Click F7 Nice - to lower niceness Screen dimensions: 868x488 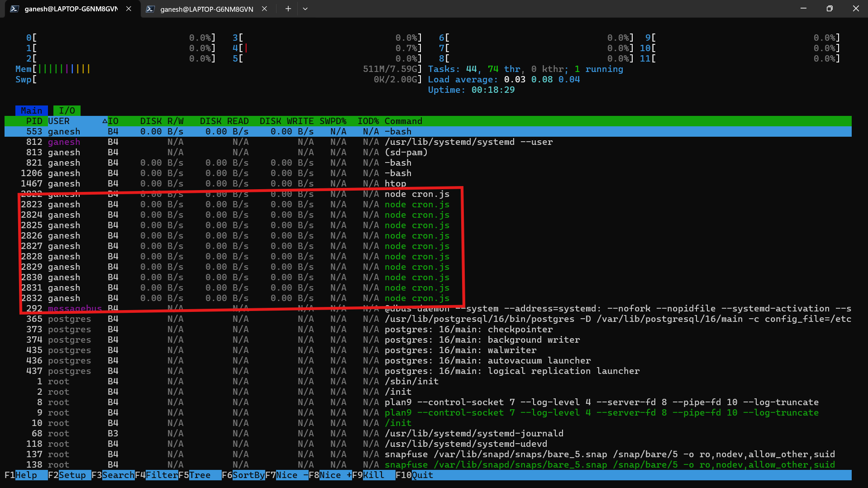[286, 475]
